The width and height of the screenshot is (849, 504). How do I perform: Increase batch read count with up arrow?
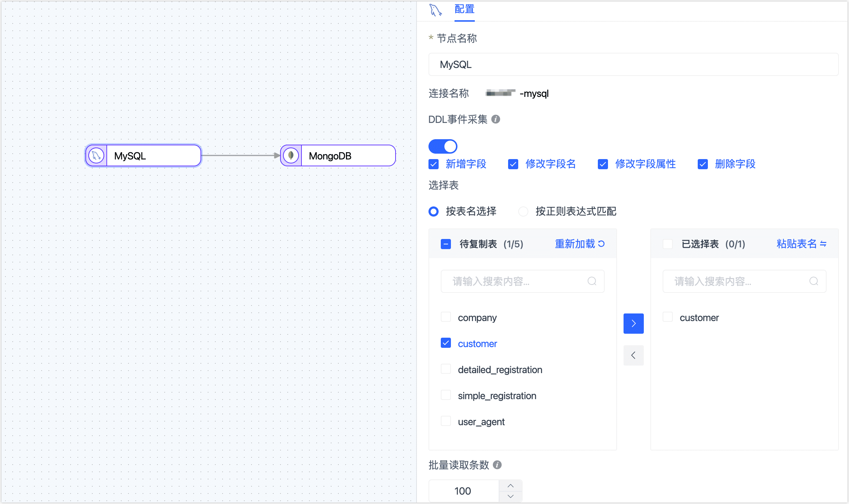(510, 486)
